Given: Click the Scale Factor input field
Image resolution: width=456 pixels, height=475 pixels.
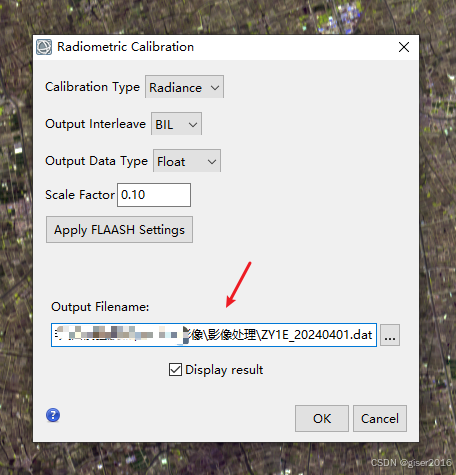Looking at the screenshot, I should [154, 195].
